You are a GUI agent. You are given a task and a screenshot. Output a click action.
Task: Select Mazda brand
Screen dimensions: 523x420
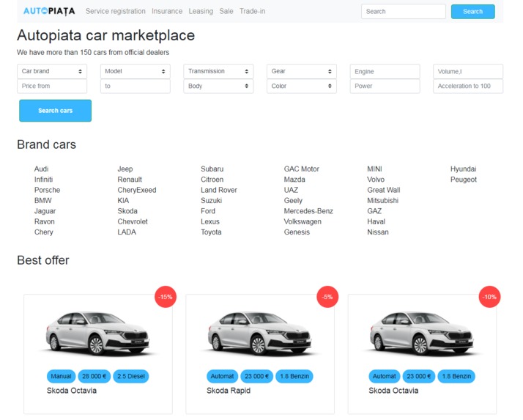[x=294, y=180]
